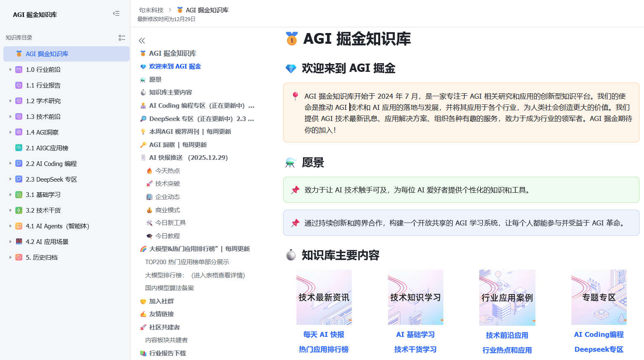Viewport: 644px width, 360px height.
Task: Expand the 1.4 AGI洞察 tree node
Action: (10, 132)
